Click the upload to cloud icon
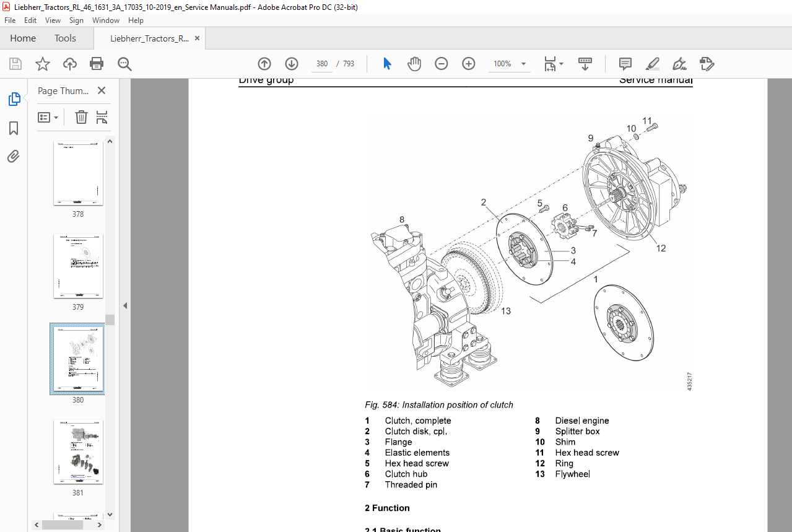The width and height of the screenshot is (792, 532). coord(70,64)
